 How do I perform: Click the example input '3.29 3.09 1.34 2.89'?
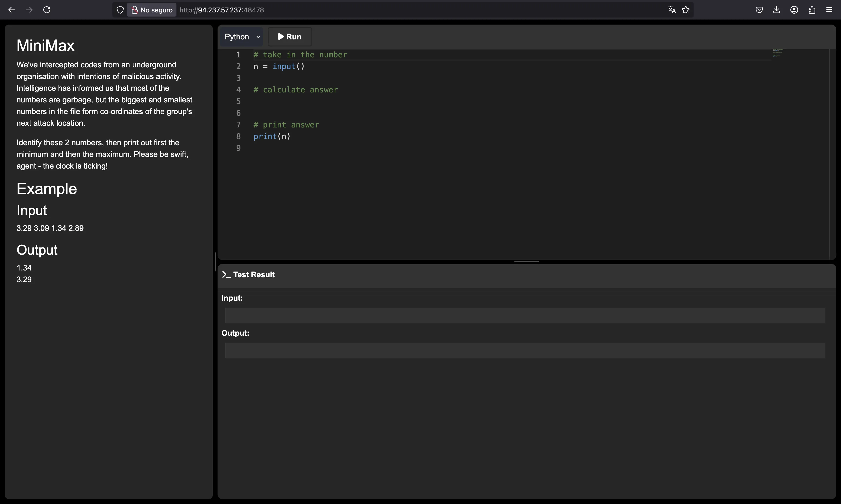[50, 228]
